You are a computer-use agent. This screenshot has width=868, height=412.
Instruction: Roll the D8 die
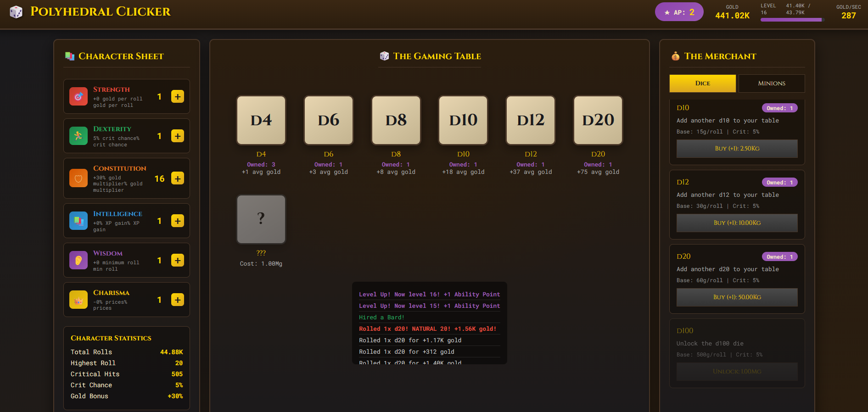[x=396, y=120]
